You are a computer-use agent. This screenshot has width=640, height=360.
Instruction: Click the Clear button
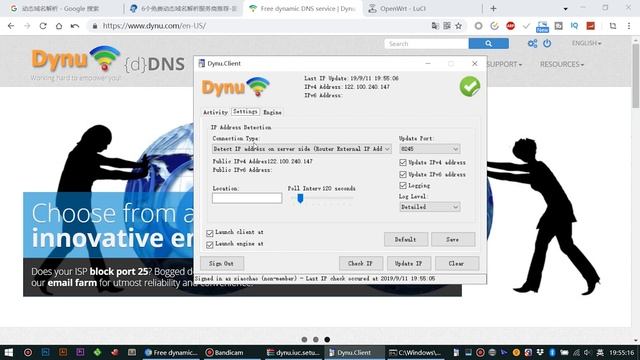coord(456,264)
